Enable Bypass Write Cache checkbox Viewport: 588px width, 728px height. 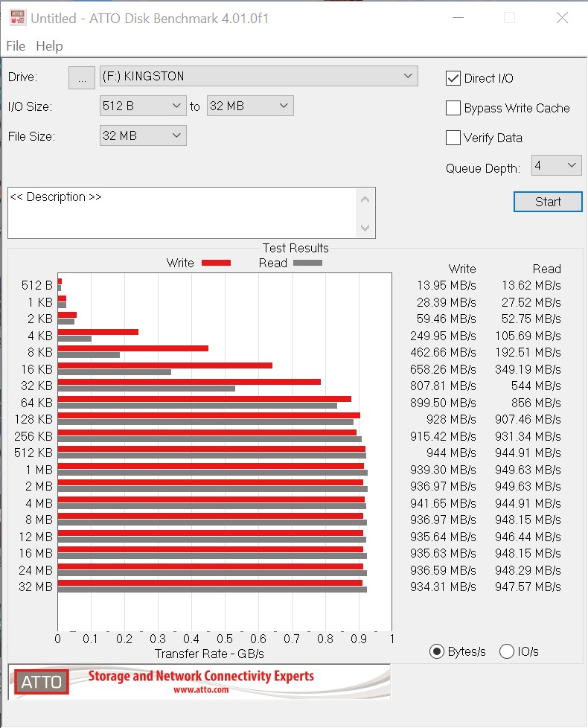[x=453, y=108]
